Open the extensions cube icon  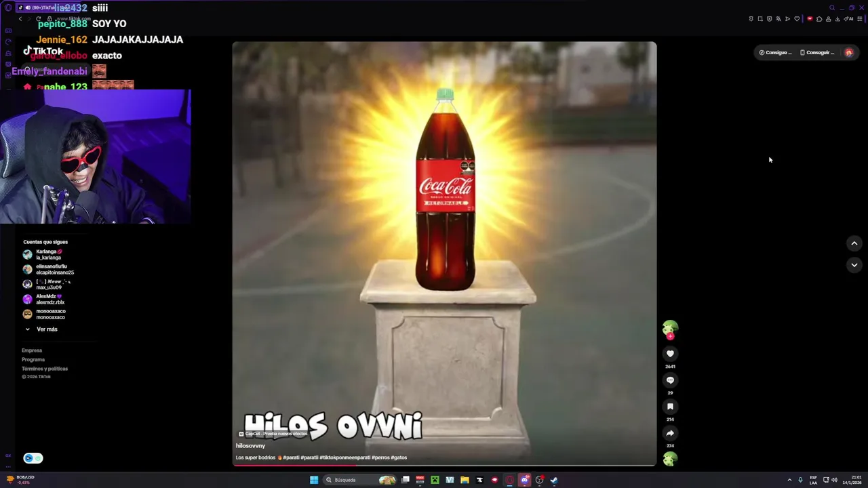pos(819,19)
